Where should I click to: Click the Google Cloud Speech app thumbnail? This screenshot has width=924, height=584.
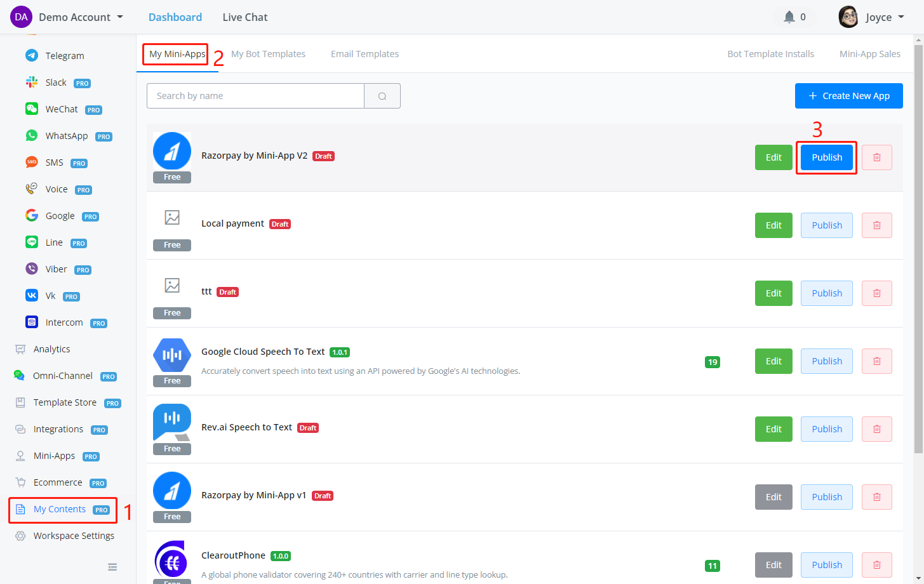172,355
